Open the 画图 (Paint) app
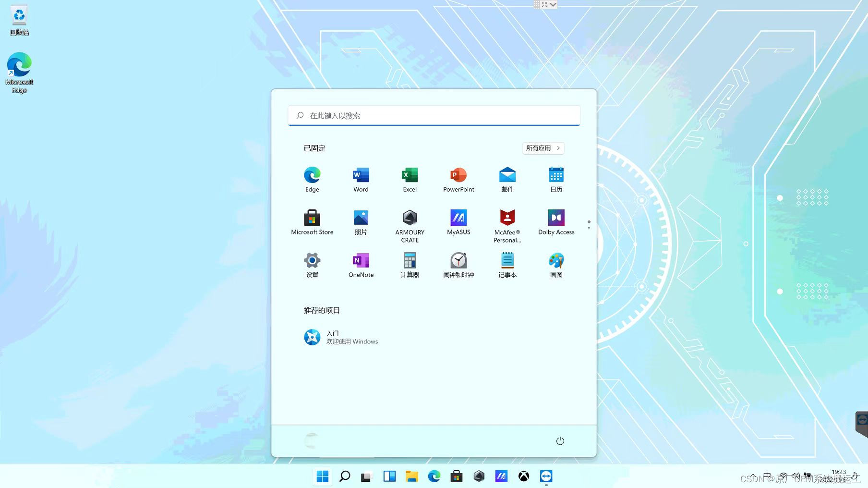 [x=556, y=265]
